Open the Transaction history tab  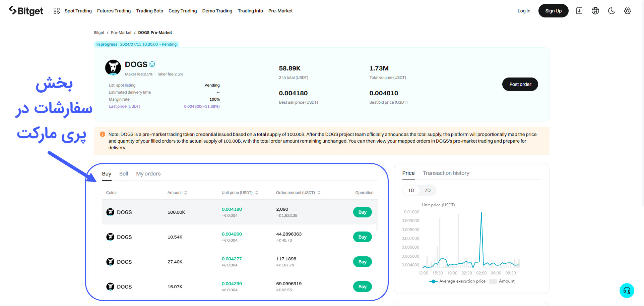tap(446, 173)
